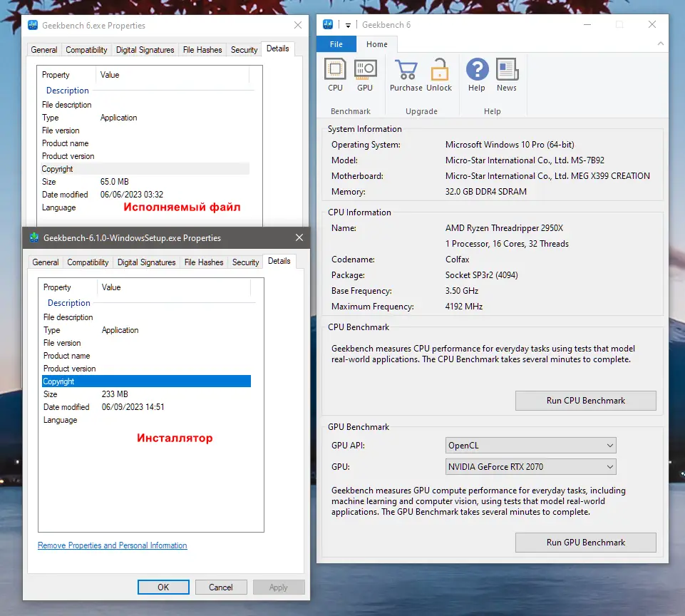Close the Geekbench 6.exe Properties dialog

tap(298, 26)
